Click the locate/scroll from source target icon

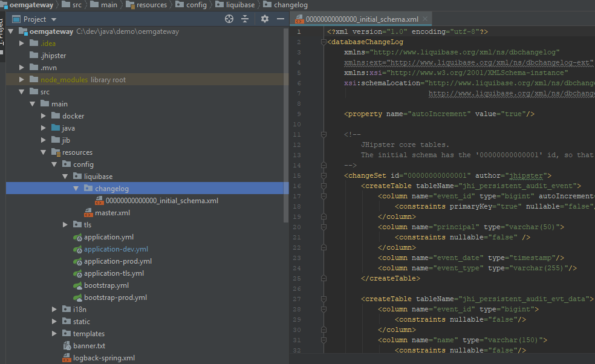click(x=229, y=19)
